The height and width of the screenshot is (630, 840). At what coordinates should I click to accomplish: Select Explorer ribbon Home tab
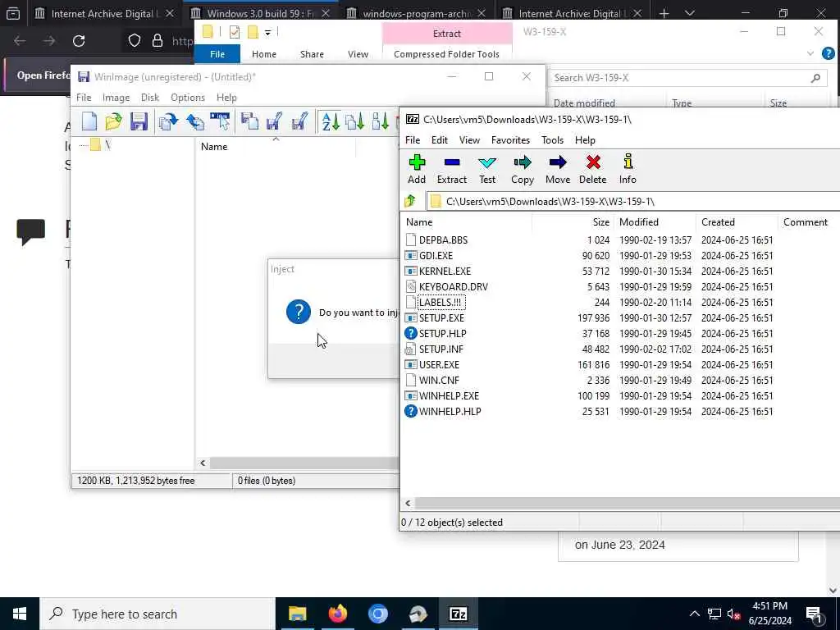pos(264,54)
